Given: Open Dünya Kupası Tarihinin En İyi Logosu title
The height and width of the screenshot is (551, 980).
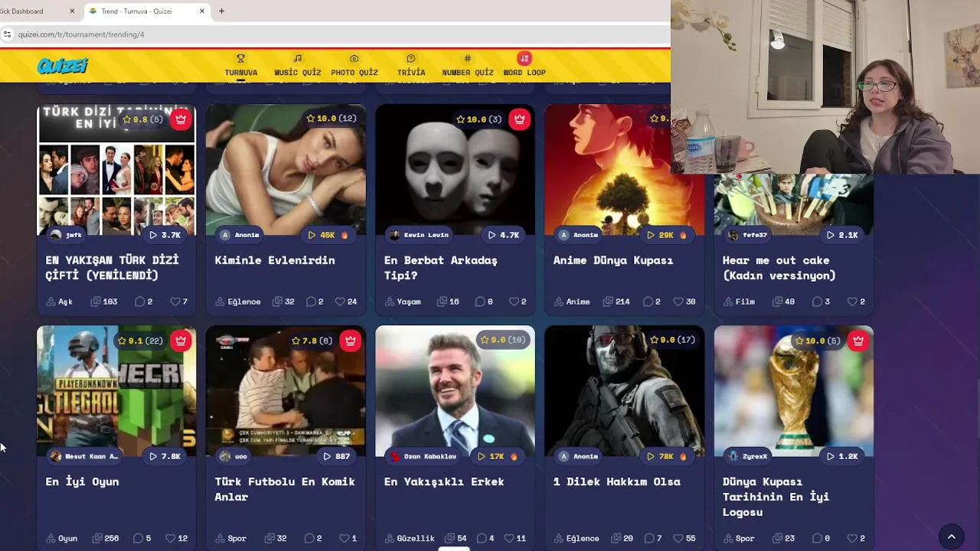Looking at the screenshot, I should click(x=776, y=497).
